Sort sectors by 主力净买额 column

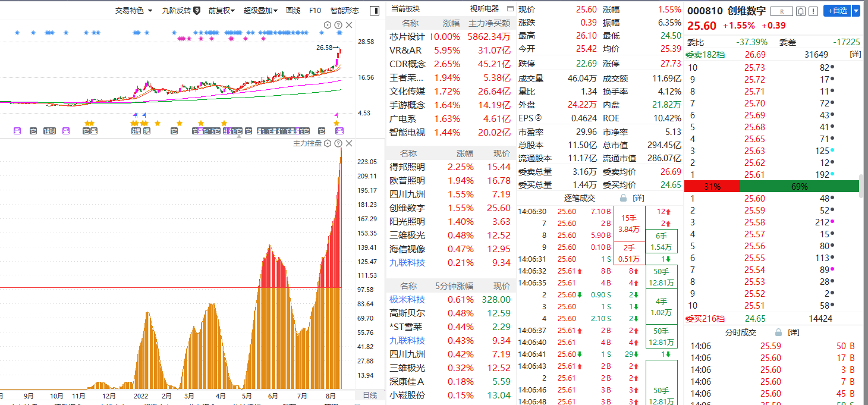(x=489, y=23)
